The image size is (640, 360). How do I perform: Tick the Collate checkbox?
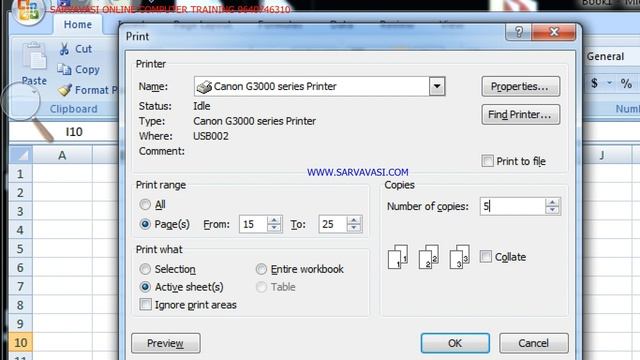(486, 256)
